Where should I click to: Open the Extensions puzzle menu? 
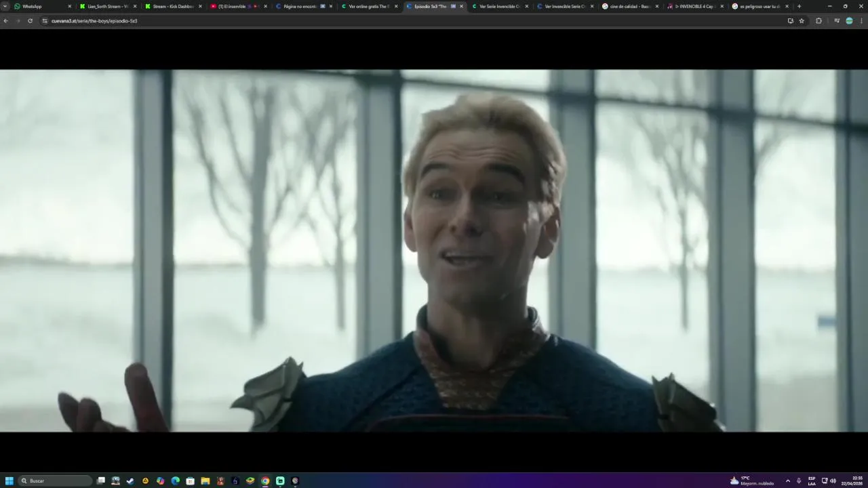pos(818,21)
